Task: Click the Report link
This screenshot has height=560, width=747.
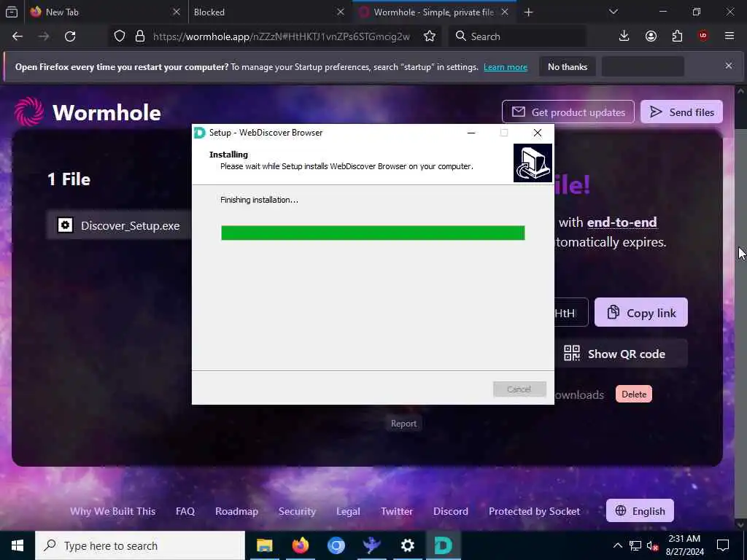Action: 403,424
